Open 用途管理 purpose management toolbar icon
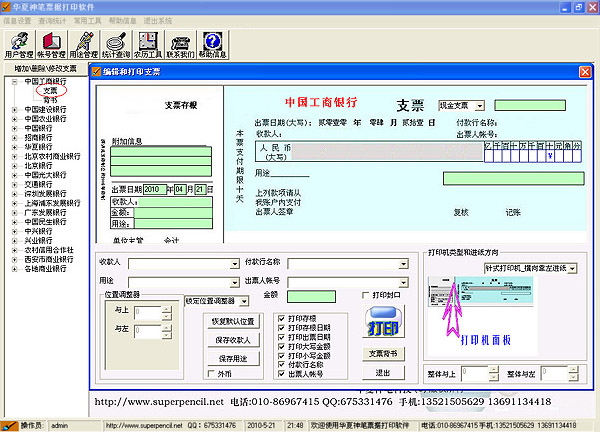This screenshot has width=600, height=432. pyautogui.click(x=84, y=45)
